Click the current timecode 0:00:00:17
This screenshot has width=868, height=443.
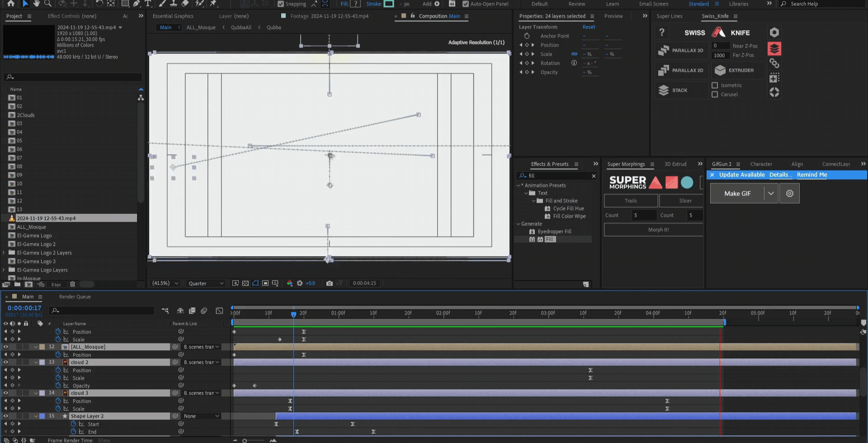click(24, 308)
